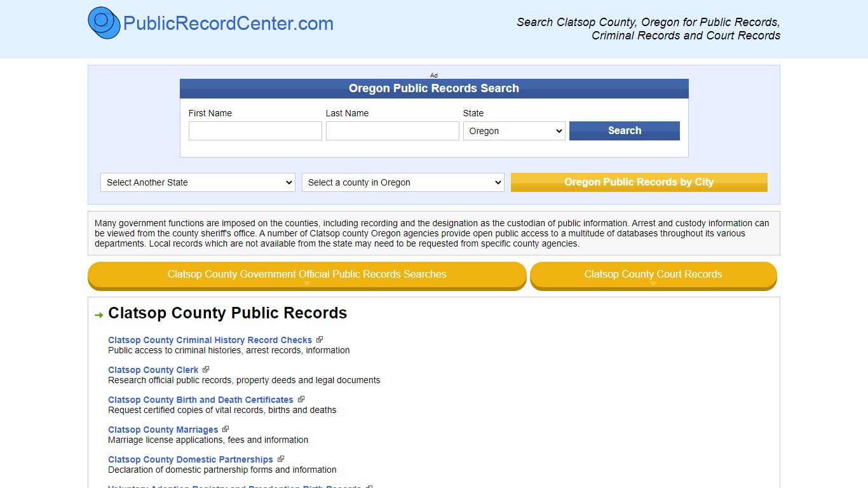Click the PublicRecordCenter circular logo icon
This screenshot has height=488, width=868.
point(104,23)
